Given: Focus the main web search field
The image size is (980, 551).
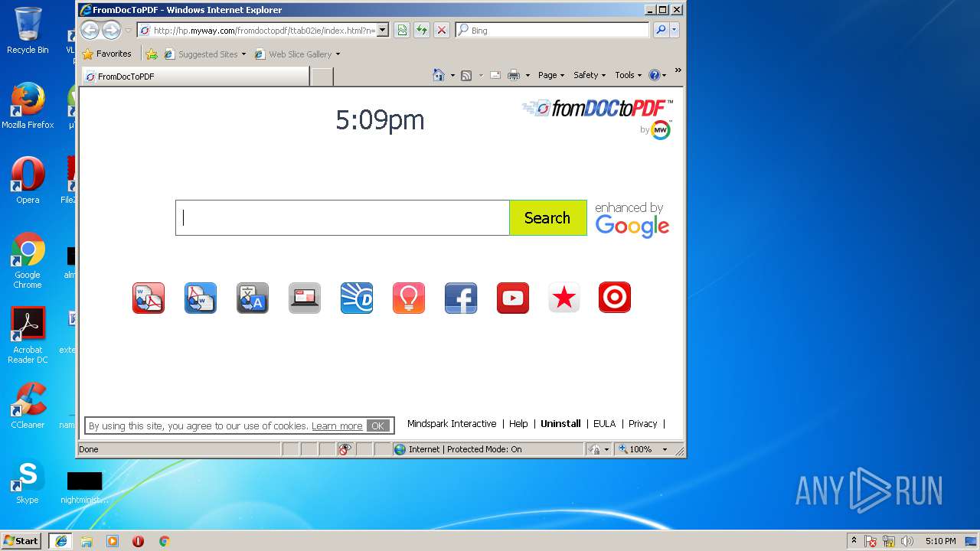Looking at the screenshot, I should point(342,218).
